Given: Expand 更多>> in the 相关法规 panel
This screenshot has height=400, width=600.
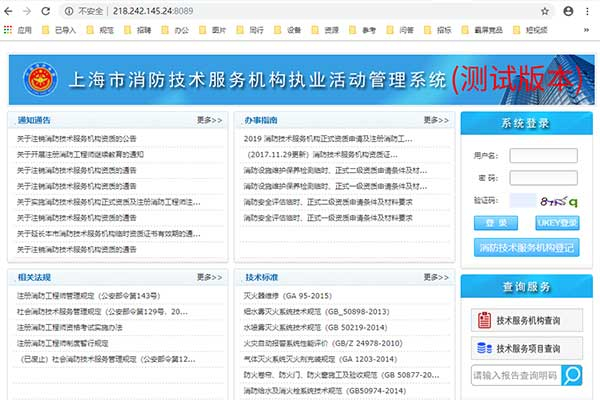Looking at the screenshot, I should 210,276.
